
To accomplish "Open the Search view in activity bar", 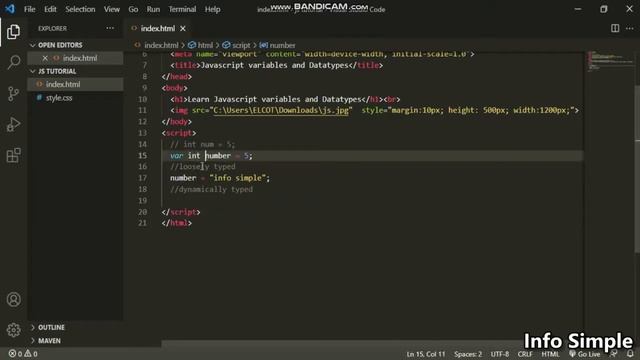I will pyautogui.click(x=13, y=62).
